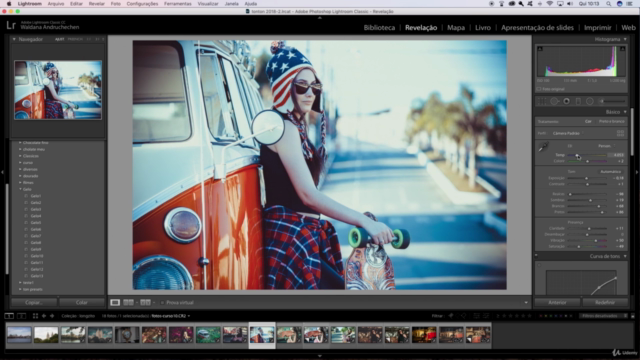Image resolution: width=640 pixels, height=360 pixels.
Task: Switch to the Livro module
Action: click(483, 28)
